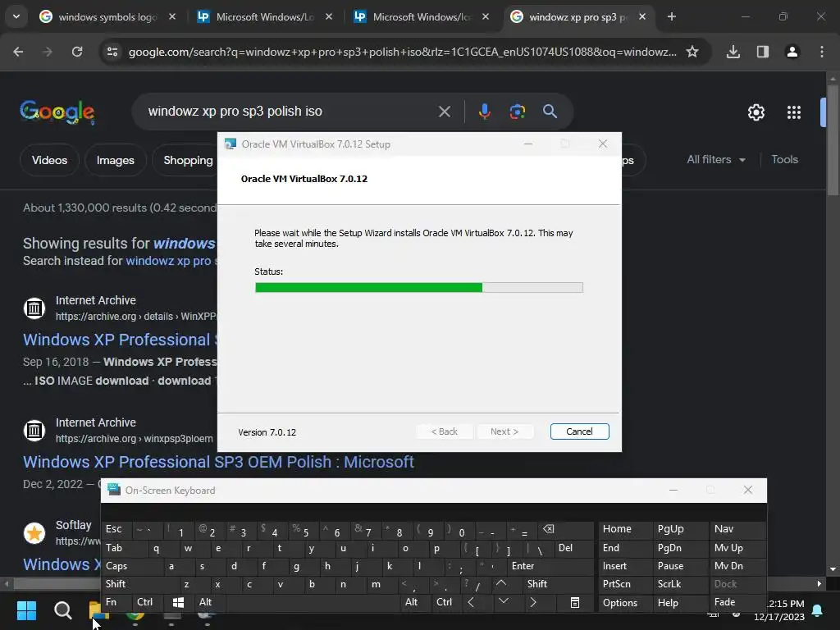Reload the Google search page
840x630 pixels.
[x=77, y=52]
